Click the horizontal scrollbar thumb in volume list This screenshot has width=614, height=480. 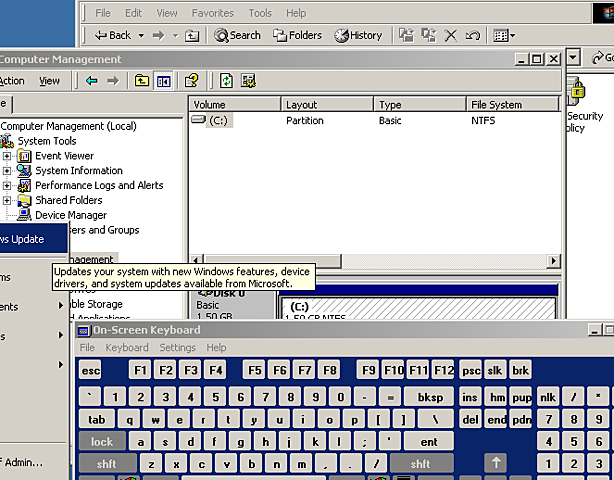273,261
